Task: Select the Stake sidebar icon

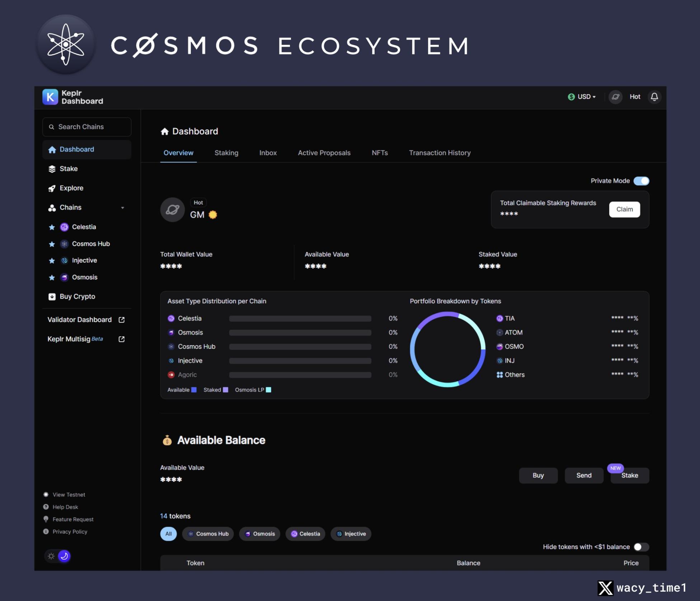Action: coord(52,169)
